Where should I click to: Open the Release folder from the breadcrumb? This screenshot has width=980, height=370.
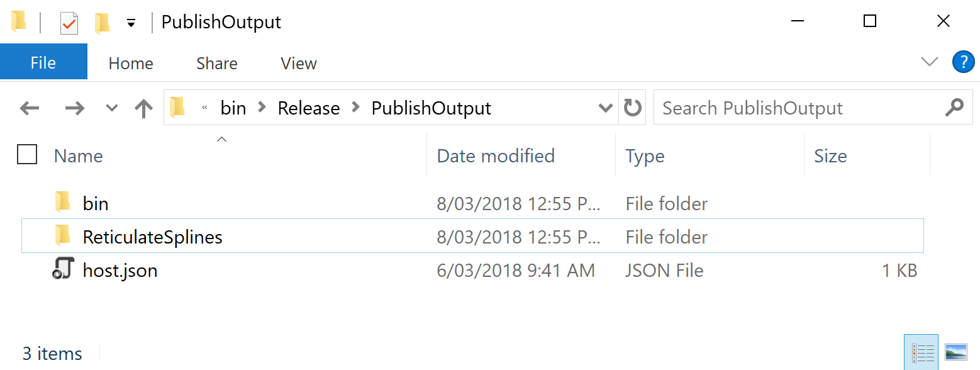[309, 108]
